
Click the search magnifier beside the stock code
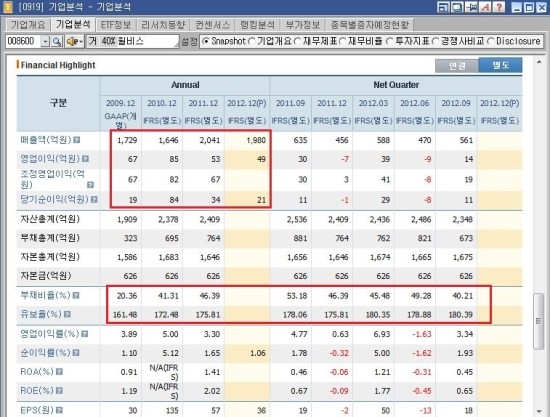(56, 41)
